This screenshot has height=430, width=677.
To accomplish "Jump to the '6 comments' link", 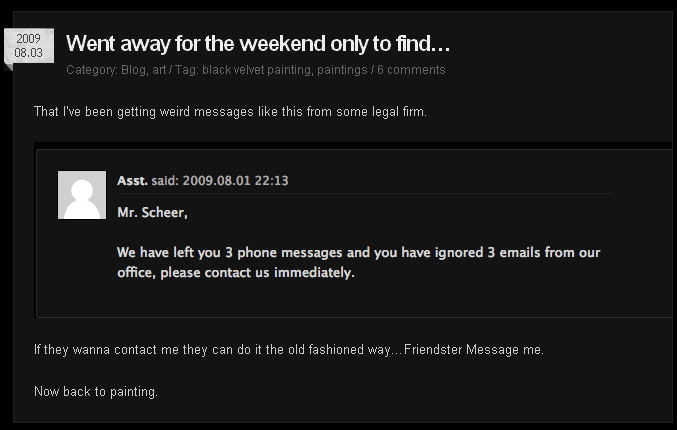I will [411, 70].
